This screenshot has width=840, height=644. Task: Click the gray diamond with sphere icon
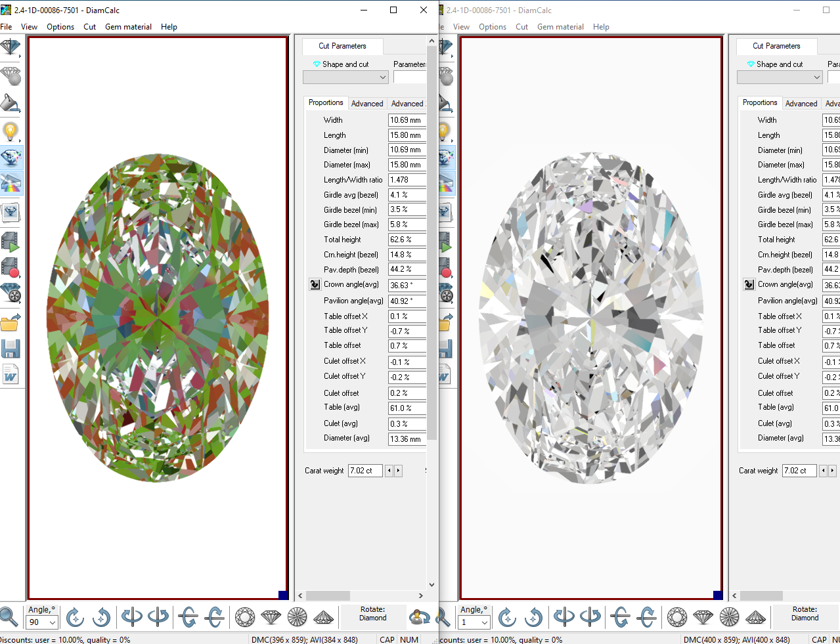11,75
